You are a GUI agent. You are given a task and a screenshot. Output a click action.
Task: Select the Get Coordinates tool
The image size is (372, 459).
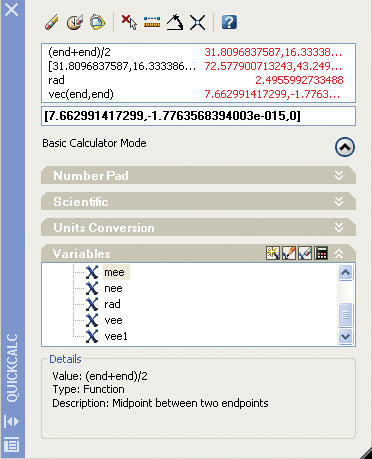tap(129, 23)
